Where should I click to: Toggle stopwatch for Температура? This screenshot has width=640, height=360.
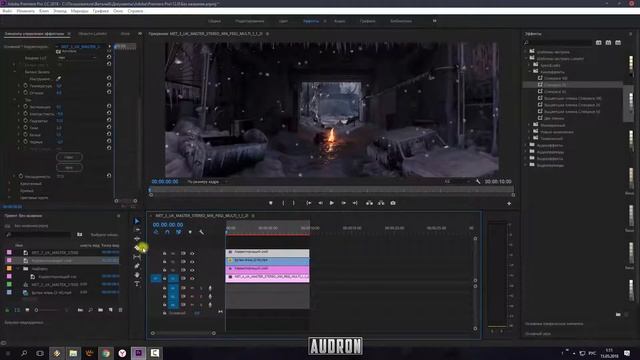[25, 86]
